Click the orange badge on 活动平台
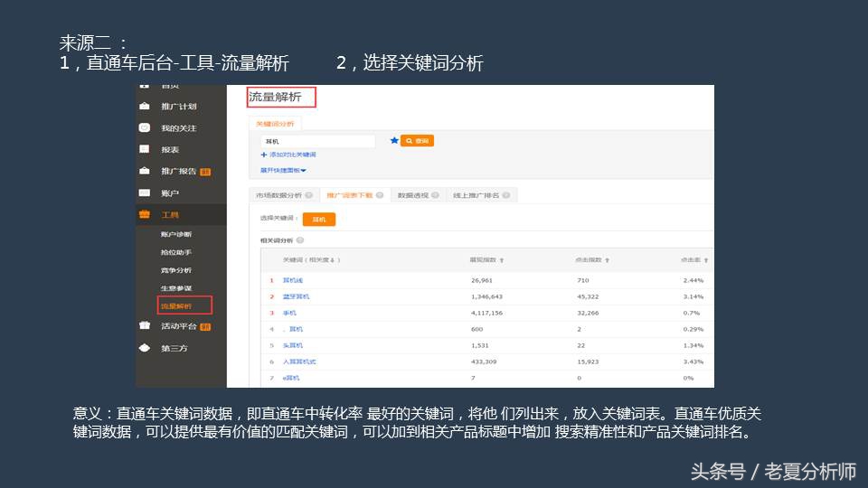The image size is (868, 488). (x=205, y=326)
